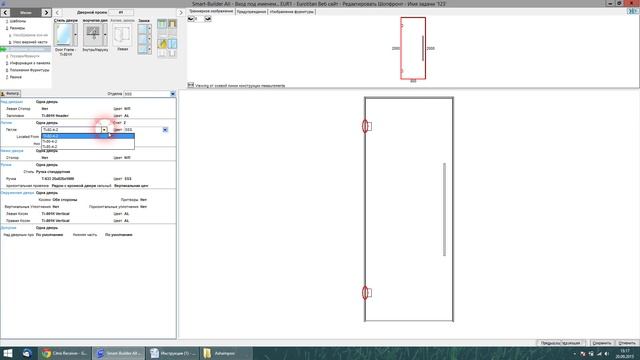Viewport: 640px width, 360px height.
Task: Click the Обе стороны jamb value
Action: tap(65, 200)
